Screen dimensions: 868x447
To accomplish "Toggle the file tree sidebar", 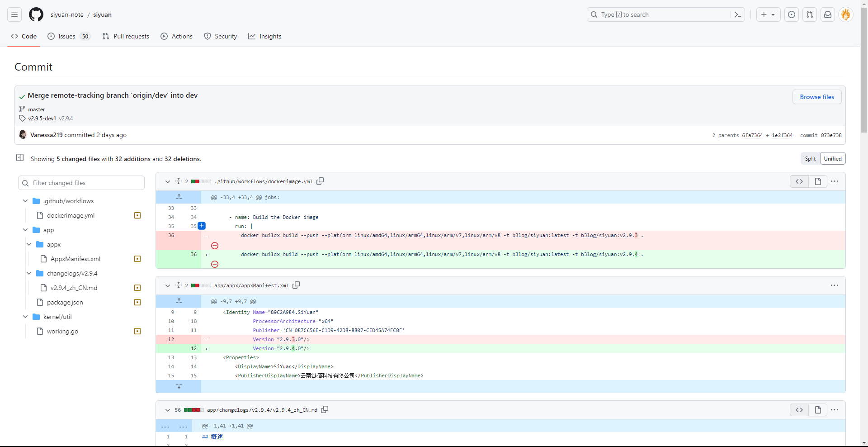I will pyautogui.click(x=20, y=157).
